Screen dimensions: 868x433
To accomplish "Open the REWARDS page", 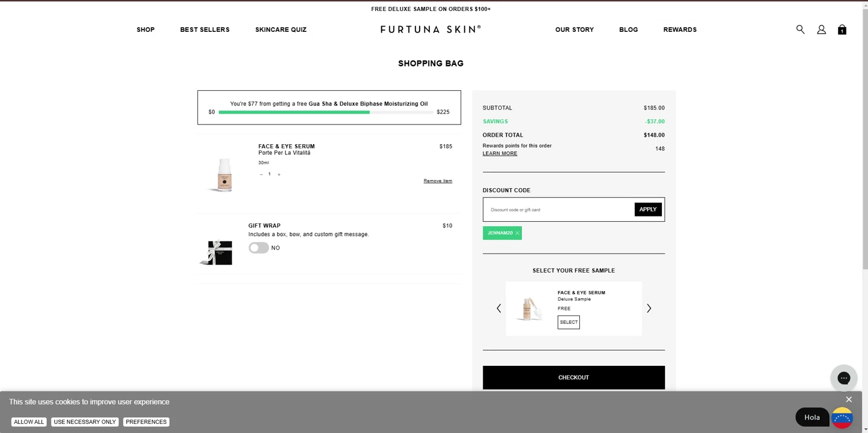I will click(680, 30).
